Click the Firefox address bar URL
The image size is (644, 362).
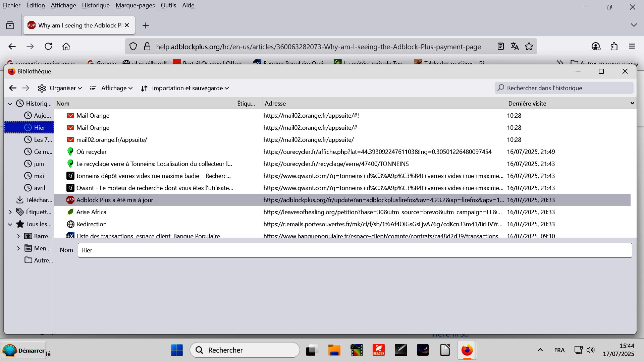click(318, 47)
